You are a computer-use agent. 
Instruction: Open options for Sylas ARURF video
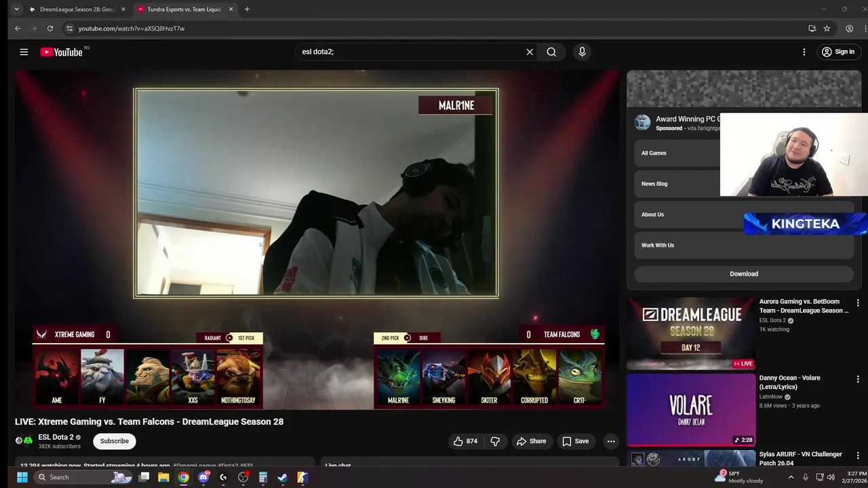[858, 456]
